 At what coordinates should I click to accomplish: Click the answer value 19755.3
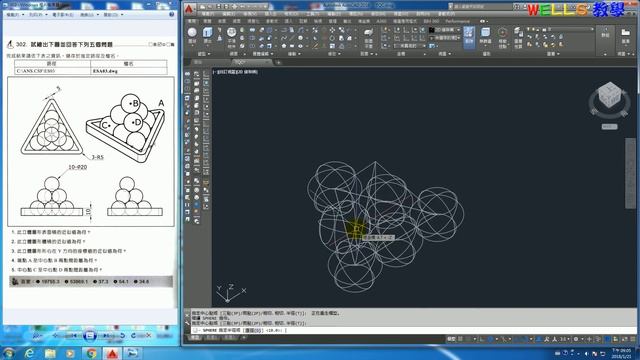50,281
